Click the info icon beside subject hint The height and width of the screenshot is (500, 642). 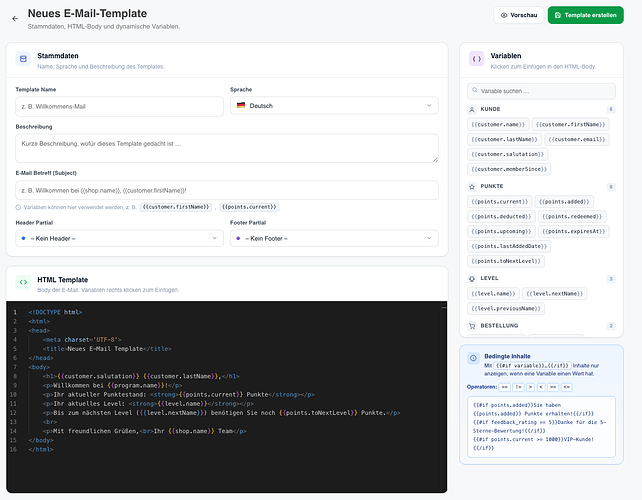[x=18, y=207]
